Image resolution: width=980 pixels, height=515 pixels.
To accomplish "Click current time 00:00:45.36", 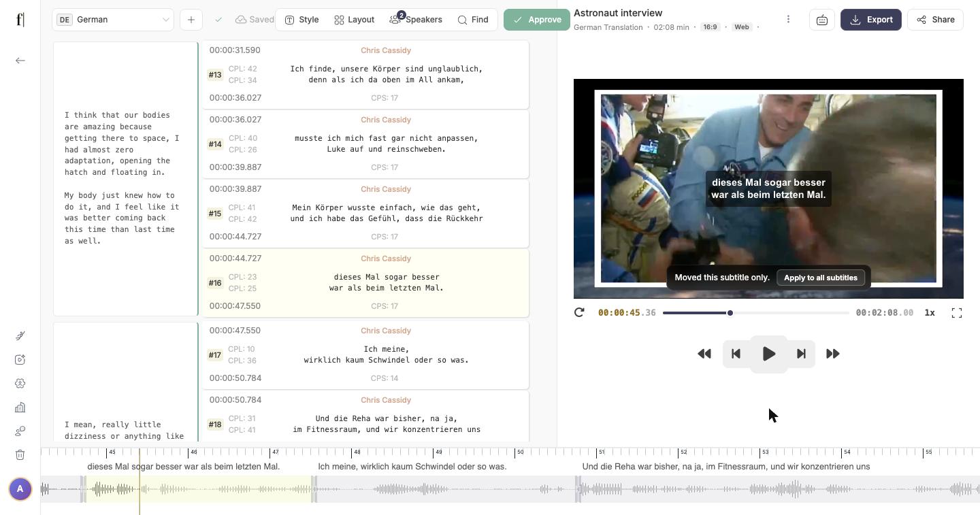I will click(627, 313).
